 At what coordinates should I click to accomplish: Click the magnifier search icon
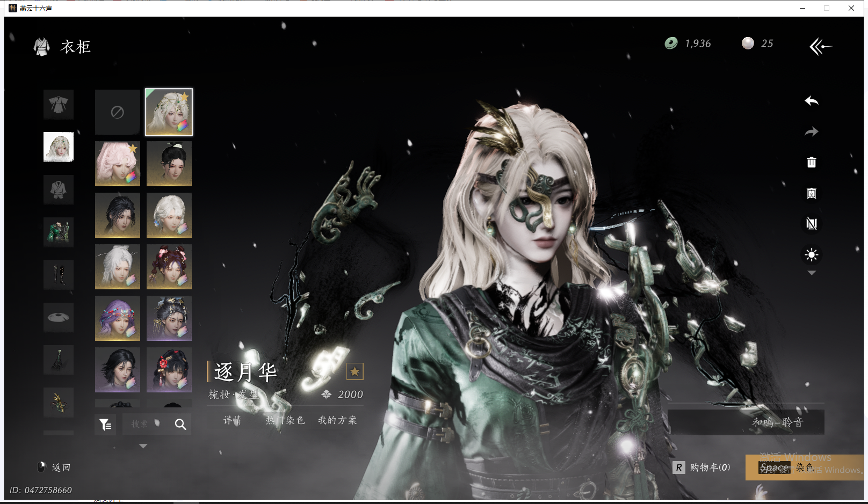[x=180, y=425]
